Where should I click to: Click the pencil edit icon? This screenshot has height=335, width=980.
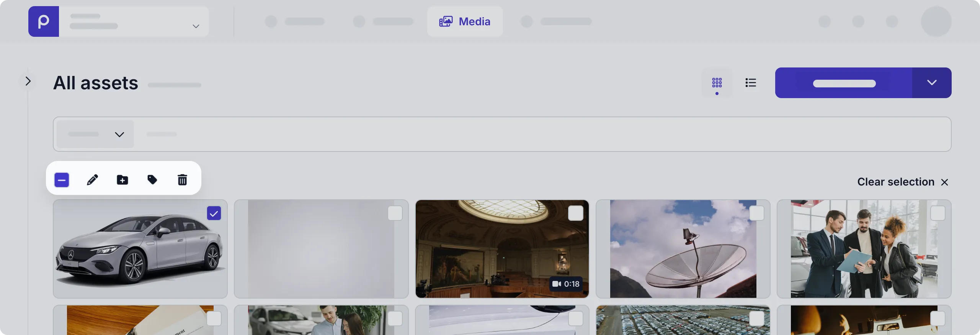92,180
